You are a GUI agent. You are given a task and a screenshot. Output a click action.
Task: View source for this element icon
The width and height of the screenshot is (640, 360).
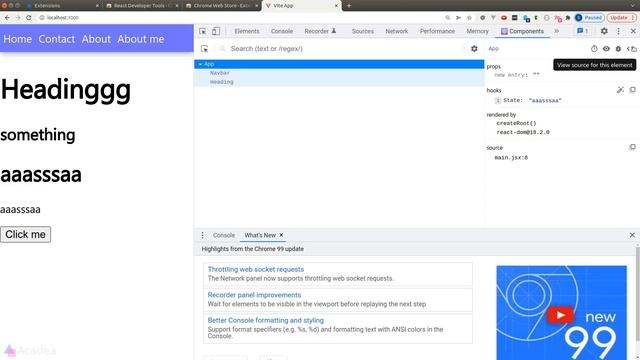tap(631, 49)
